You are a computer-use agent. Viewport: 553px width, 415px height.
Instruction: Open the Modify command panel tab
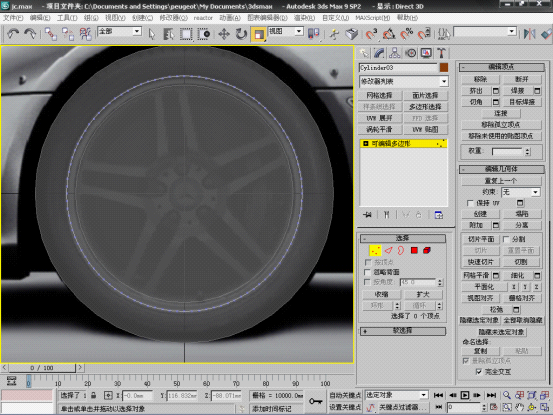coord(379,53)
